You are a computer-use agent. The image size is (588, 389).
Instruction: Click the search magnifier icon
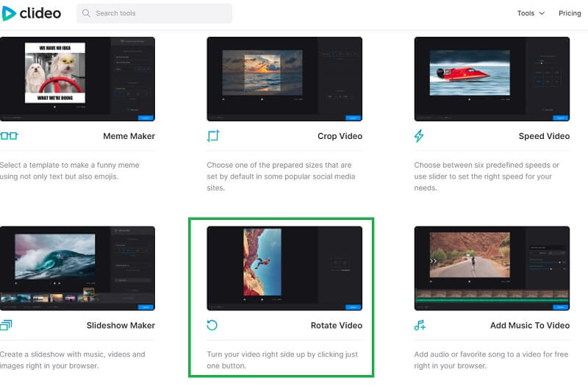point(87,13)
